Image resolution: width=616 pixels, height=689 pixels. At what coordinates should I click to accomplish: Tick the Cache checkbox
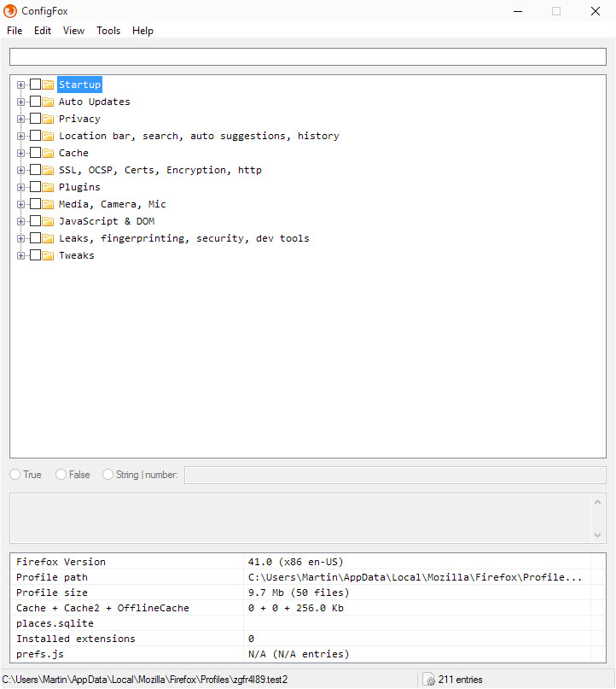tap(35, 153)
